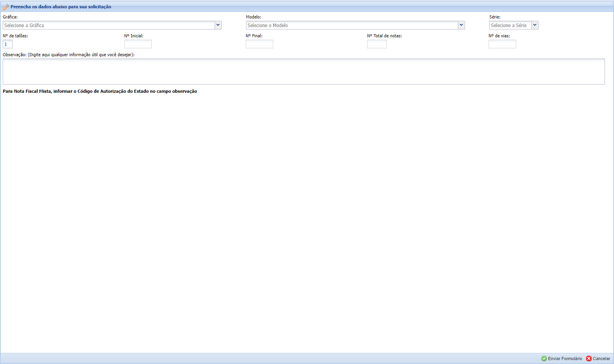Click the 'Modelo:' label

(254, 17)
